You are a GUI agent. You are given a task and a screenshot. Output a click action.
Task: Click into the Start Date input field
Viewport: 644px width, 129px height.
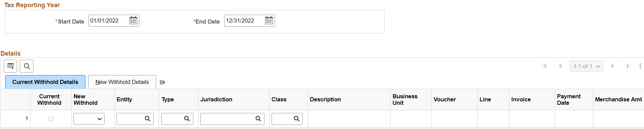coord(109,20)
